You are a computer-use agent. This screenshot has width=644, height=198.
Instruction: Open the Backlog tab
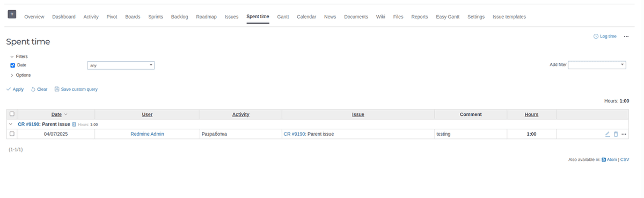[x=180, y=17]
